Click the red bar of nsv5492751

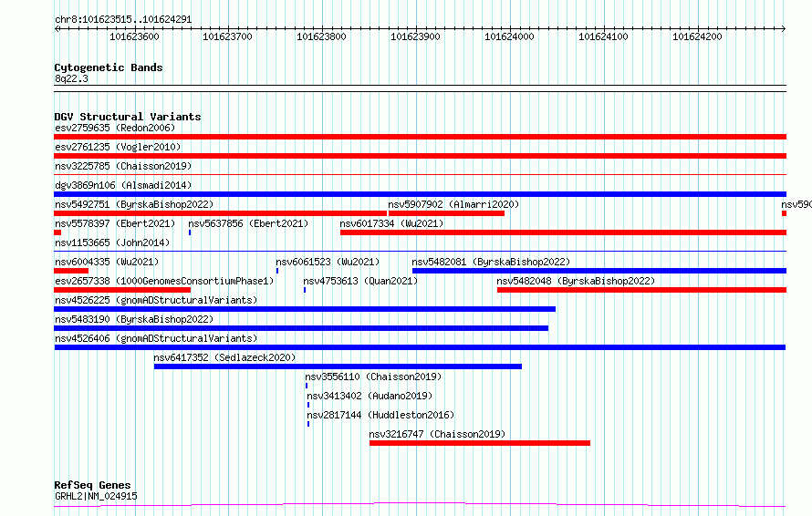click(x=220, y=213)
